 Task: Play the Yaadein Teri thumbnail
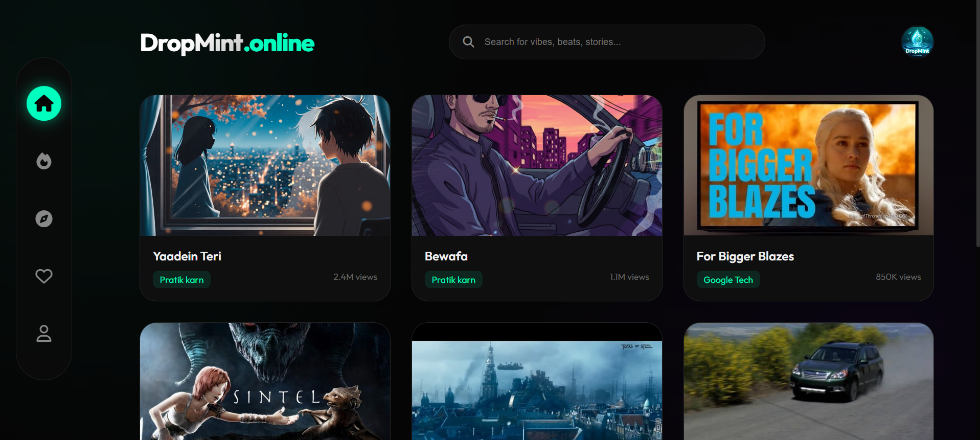265,165
